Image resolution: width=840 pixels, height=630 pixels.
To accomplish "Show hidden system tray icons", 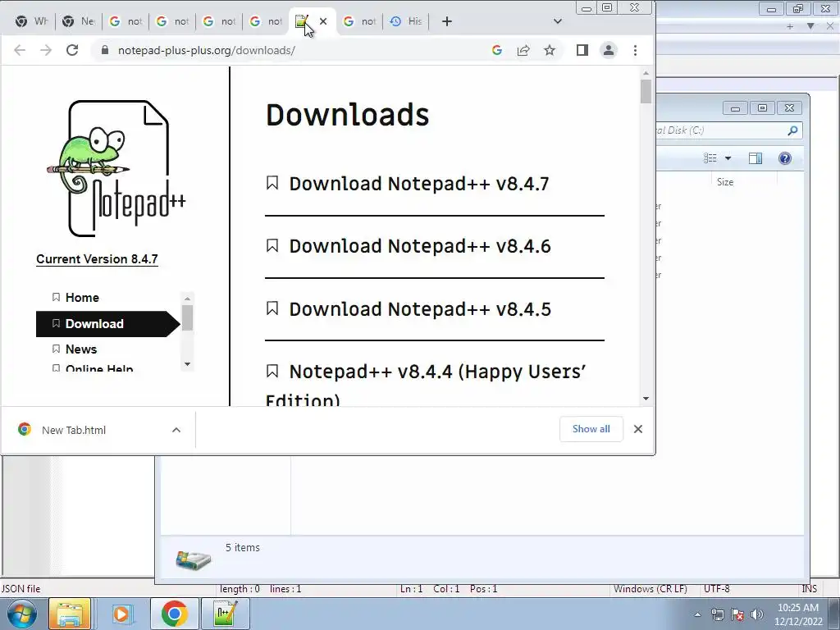I will click(x=697, y=614).
